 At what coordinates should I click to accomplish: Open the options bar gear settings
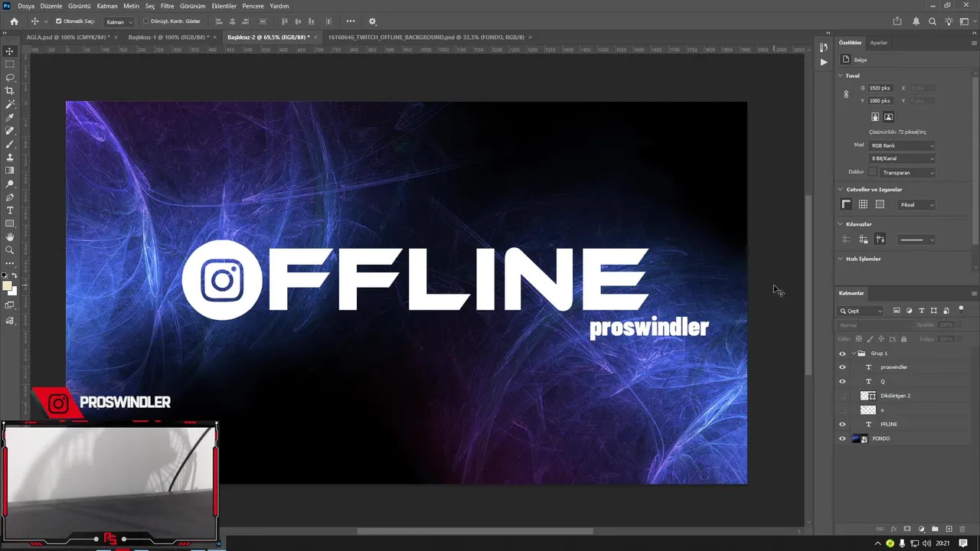pos(373,21)
